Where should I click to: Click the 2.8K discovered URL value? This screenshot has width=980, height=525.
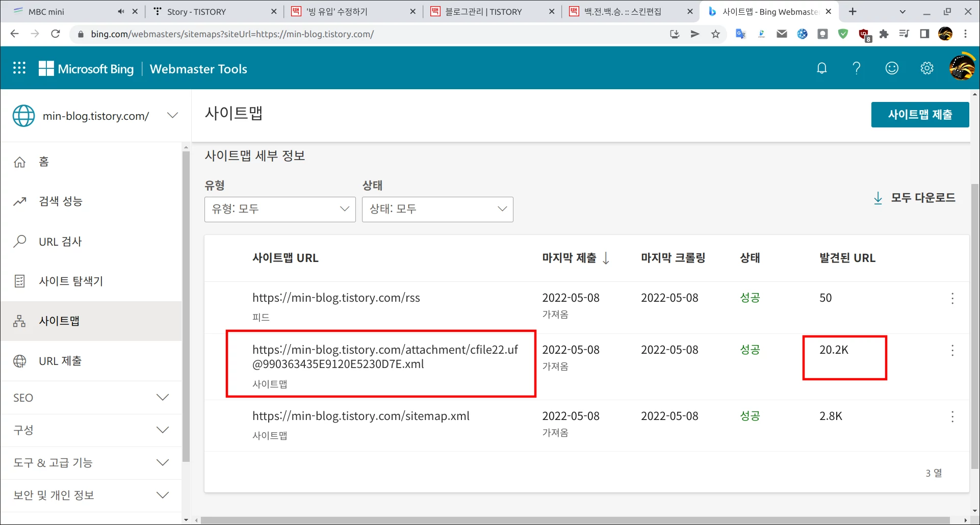pyautogui.click(x=831, y=416)
